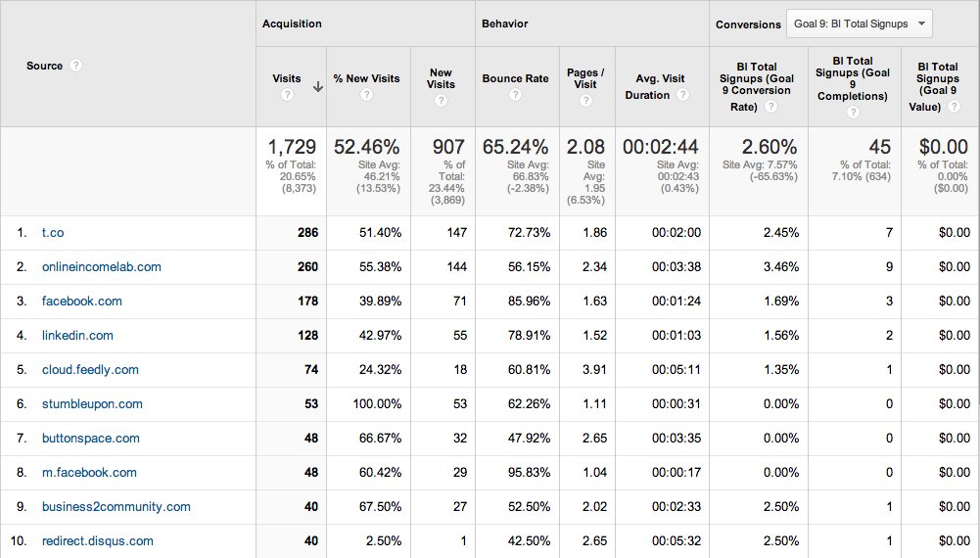Select the Conversions group label
The height and width of the screenshot is (558, 980).
[748, 24]
